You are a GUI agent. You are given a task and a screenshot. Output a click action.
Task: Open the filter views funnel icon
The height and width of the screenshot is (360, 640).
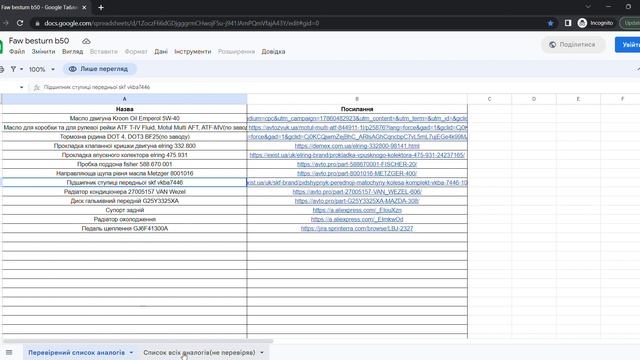[13, 69]
